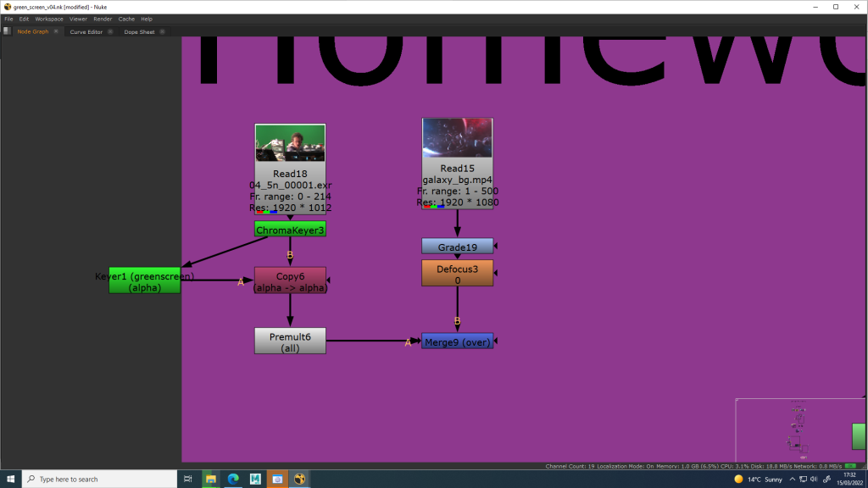
Task: Click the B input label above Merge9
Action: (x=457, y=321)
